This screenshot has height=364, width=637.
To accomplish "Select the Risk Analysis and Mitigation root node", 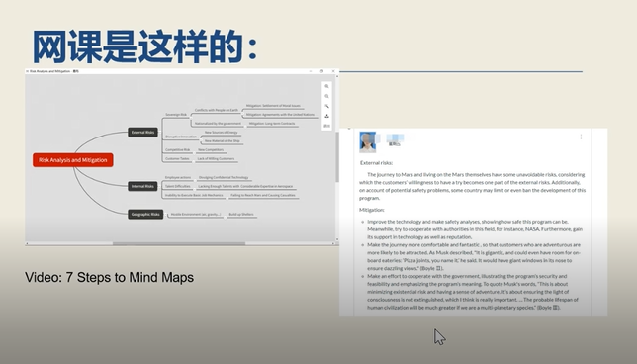I will coord(73,160).
